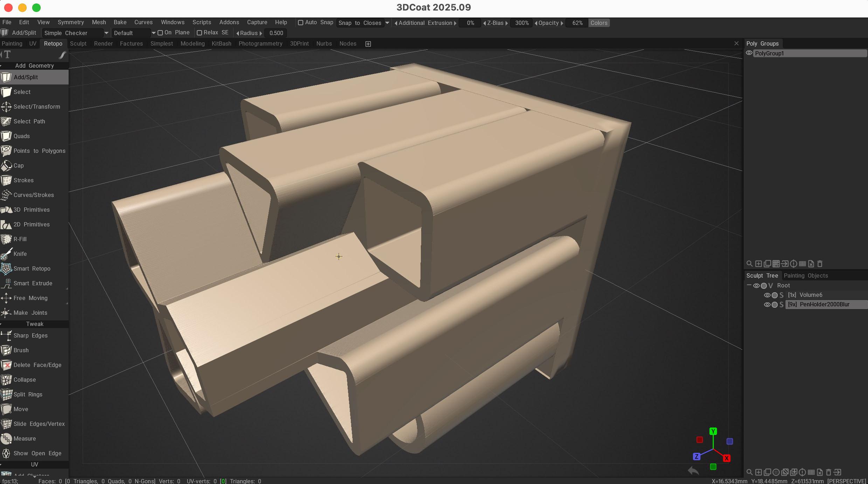Image resolution: width=868 pixels, height=484 pixels.
Task: Select the Points to Polygons tool
Action: click(x=39, y=151)
